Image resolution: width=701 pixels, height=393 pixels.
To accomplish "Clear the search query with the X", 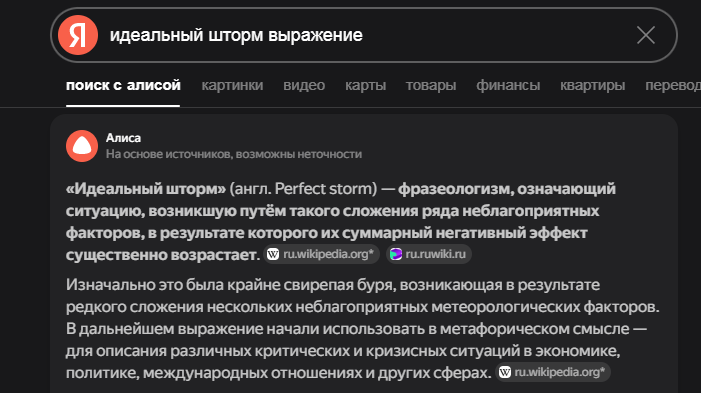I will [x=646, y=35].
